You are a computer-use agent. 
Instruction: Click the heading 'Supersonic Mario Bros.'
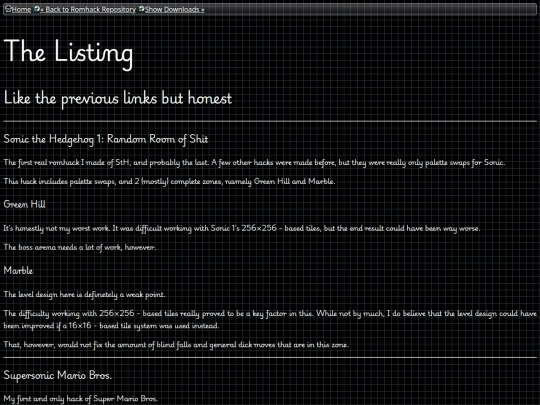click(x=58, y=375)
